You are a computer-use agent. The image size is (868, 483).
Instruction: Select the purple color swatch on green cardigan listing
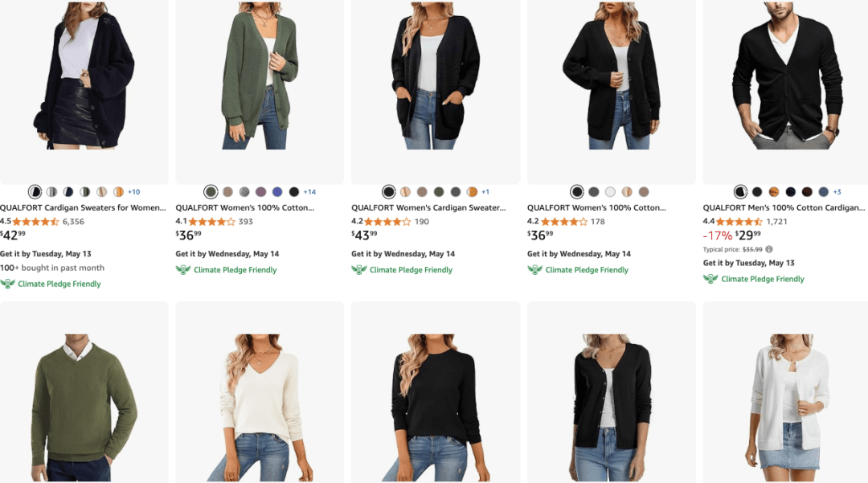coord(260,192)
